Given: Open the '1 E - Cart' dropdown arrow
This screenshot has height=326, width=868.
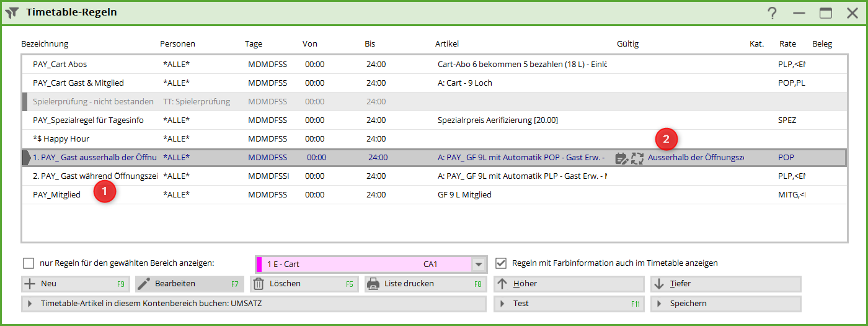Looking at the screenshot, I should pos(479,265).
